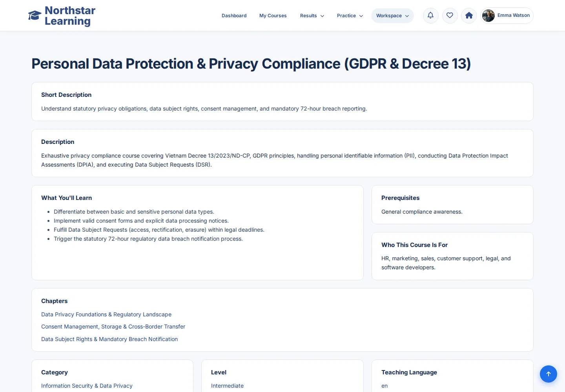Click the 'Understand statutory privacy obligations' text
Viewport: 565px width, 392px height.
point(204,109)
